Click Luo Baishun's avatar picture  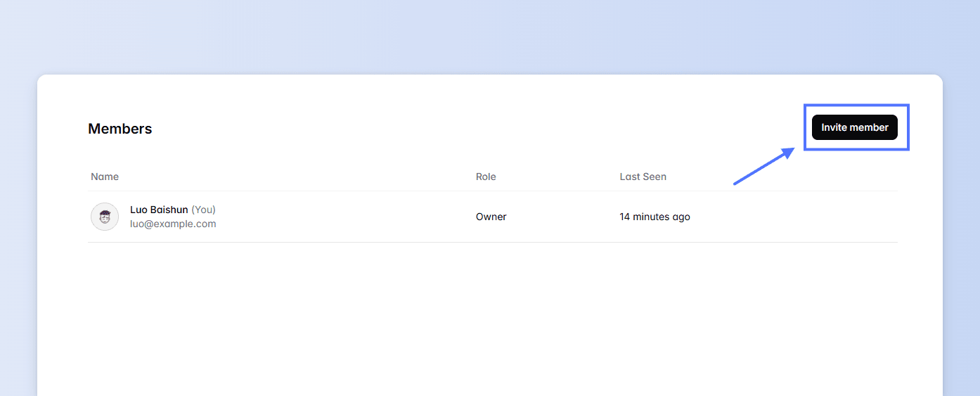pos(105,217)
